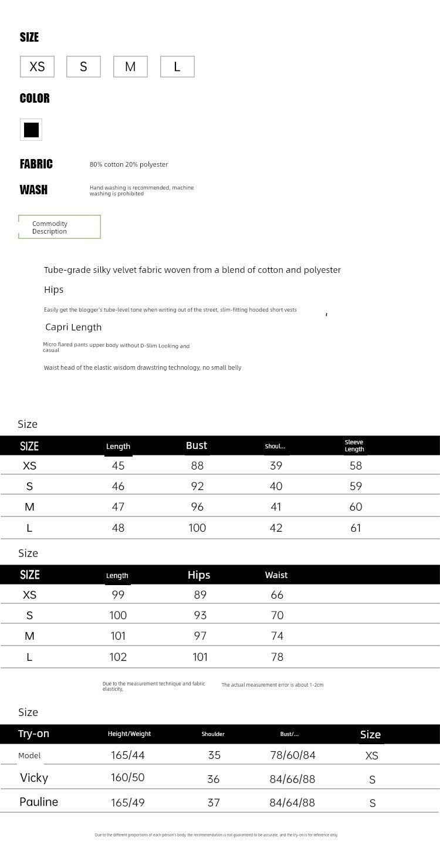Image resolution: width=440 pixels, height=868 pixels.
Task: Click the 80% cotton 20% polyester text
Action: point(129,164)
